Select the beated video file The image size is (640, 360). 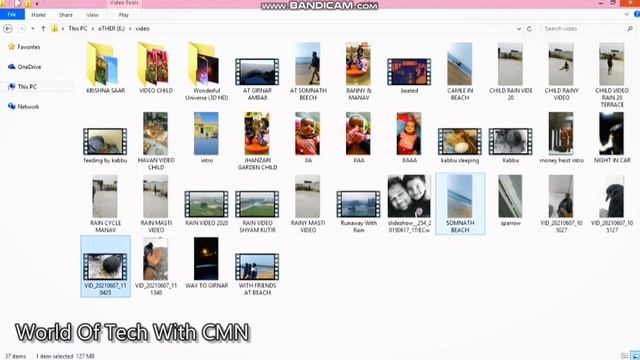(x=409, y=76)
